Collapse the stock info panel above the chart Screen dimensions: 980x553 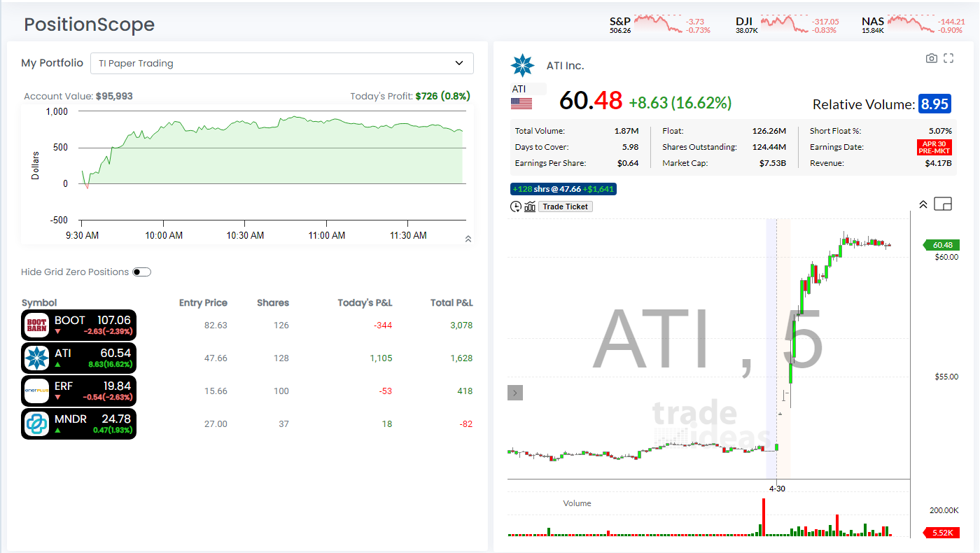(x=923, y=204)
